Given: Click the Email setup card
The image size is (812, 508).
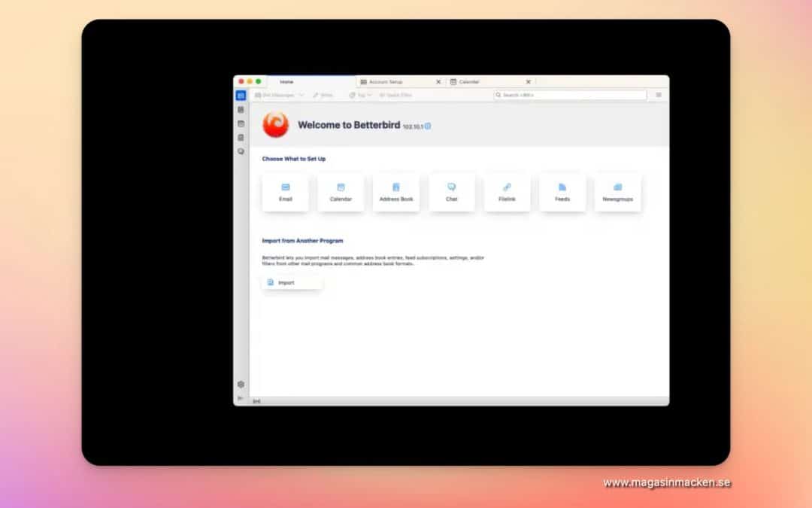Looking at the screenshot, I should 286,193.
